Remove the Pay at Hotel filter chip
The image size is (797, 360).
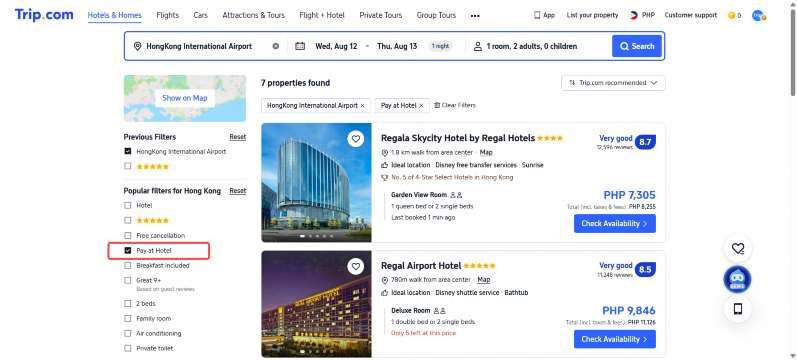point(421,106)
